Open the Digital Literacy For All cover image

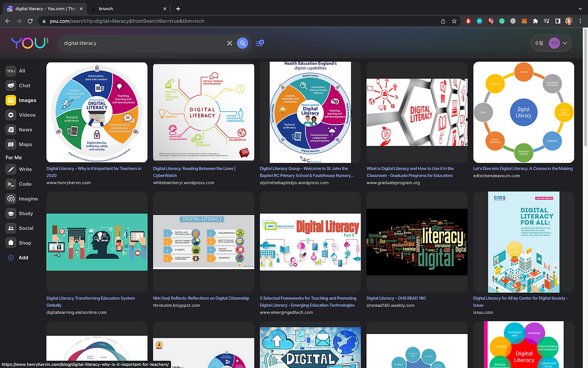[x=524, y=242]
